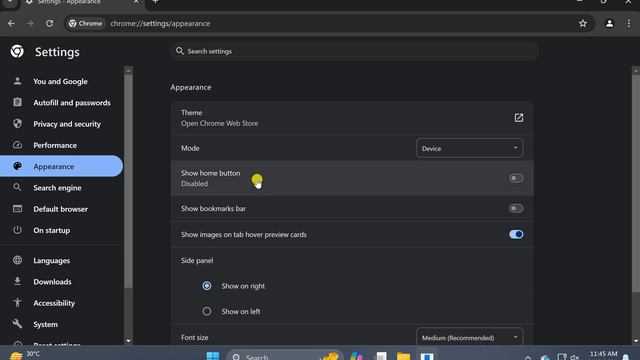The height and width of the screenshot is (360, 640).
Task: Click the On startup power icon
Action: 17,230
